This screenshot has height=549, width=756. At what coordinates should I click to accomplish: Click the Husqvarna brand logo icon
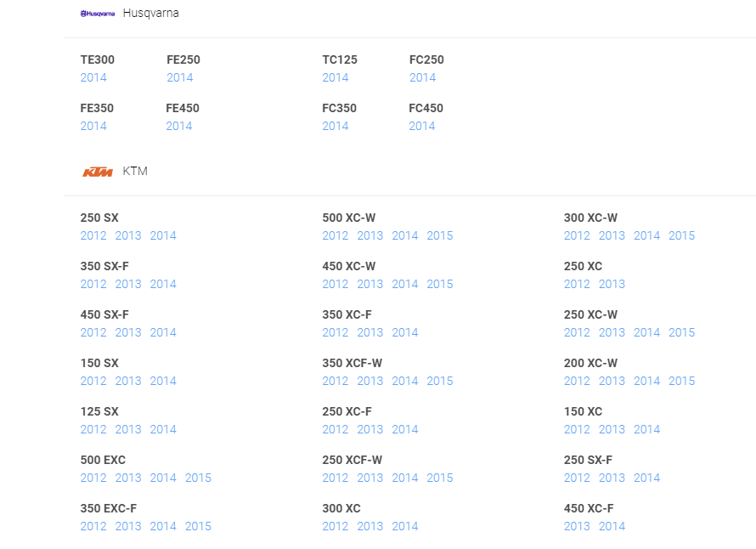[97, 14]
